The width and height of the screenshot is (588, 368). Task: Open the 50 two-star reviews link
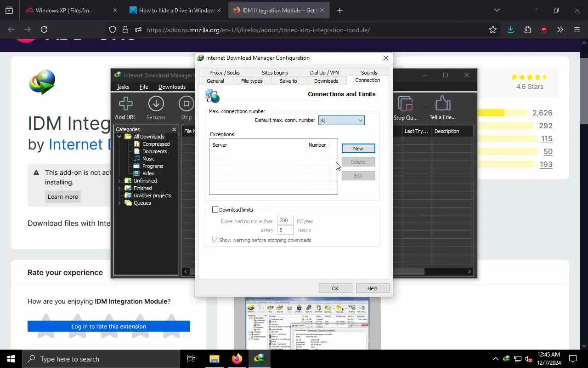548,152
